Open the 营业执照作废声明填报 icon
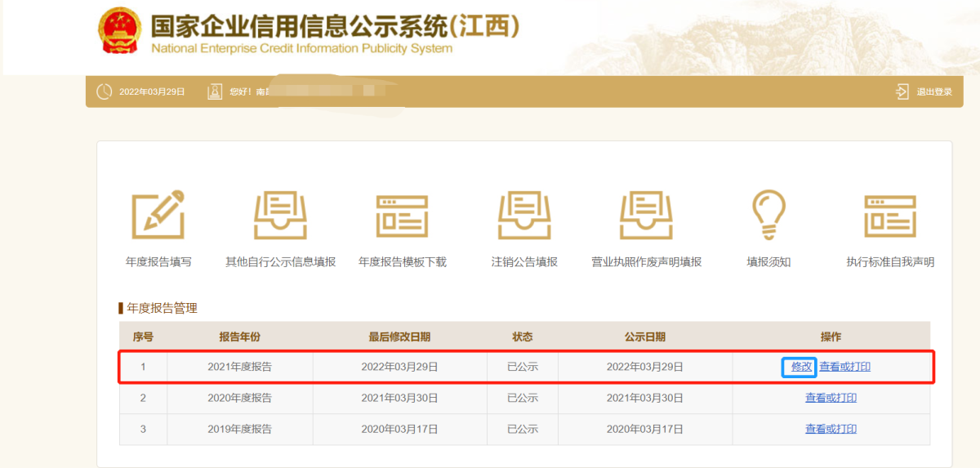 click(646, 216)
